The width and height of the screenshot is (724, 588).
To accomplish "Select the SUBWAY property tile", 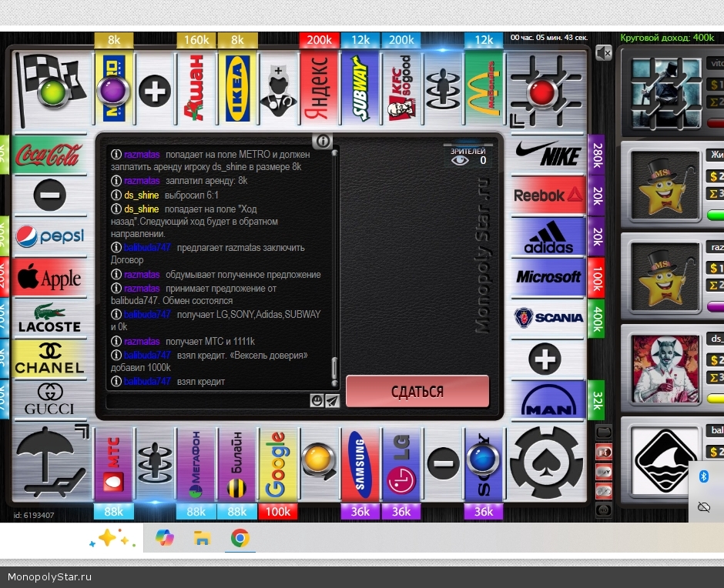I will pyautogui.click(x=360, y=89).
